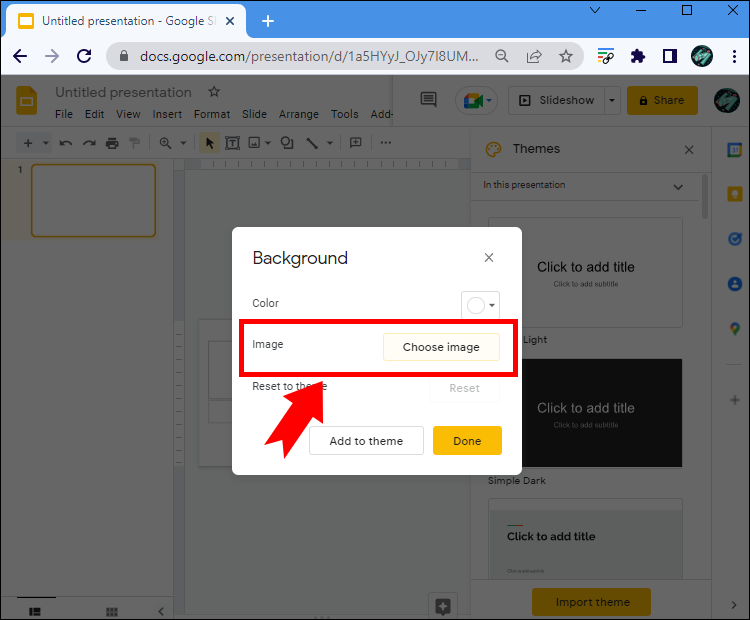
Task: Click the print icon
Action: pos(112,143)
